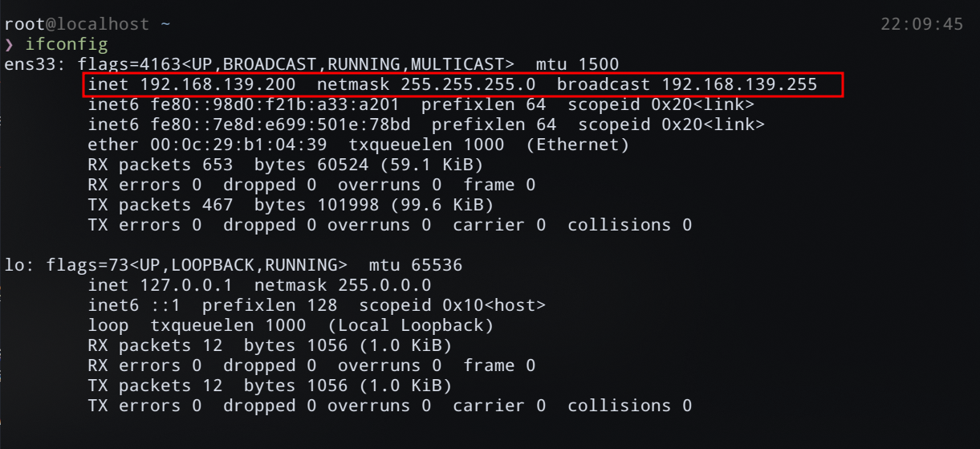Click the netmask value 255.0.0.0

coord(384,285)
